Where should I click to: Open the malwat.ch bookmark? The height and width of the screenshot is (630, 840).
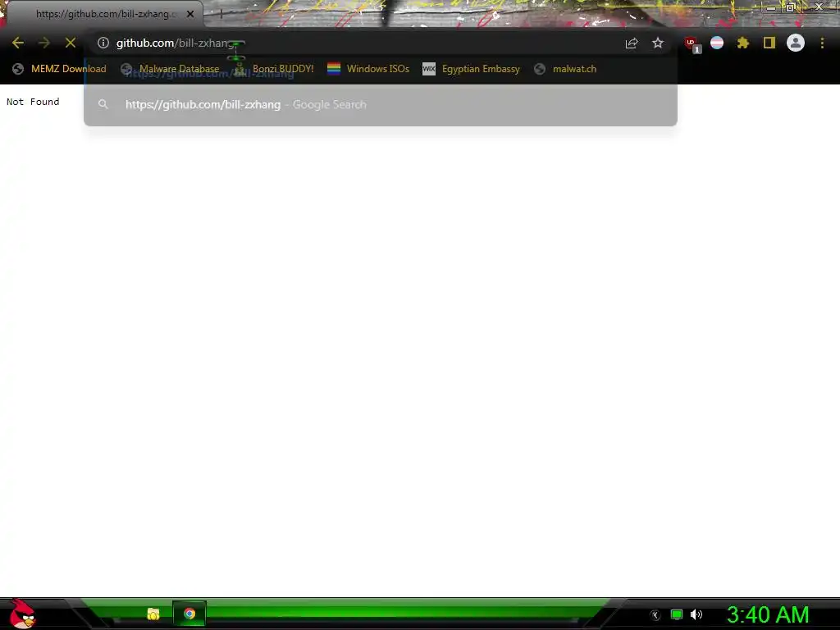565,69
